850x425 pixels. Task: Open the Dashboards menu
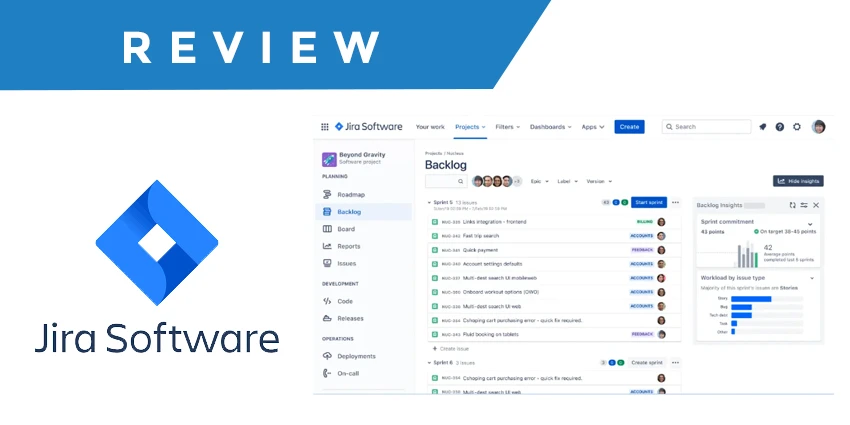pyautogui.click(x=550, y=127)
